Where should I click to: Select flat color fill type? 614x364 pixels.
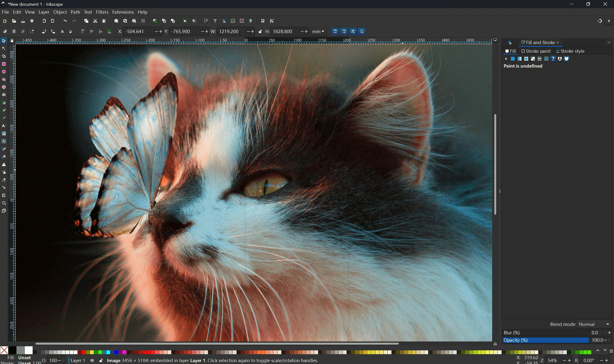point(513,59)
